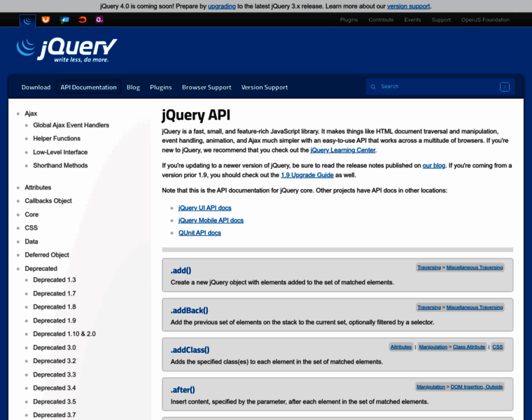Image resolution: width=532 pixels, height=420 pixels.
Task: Select Deprecated 3.7 subcategory
Action: click(x=55, y=415)
